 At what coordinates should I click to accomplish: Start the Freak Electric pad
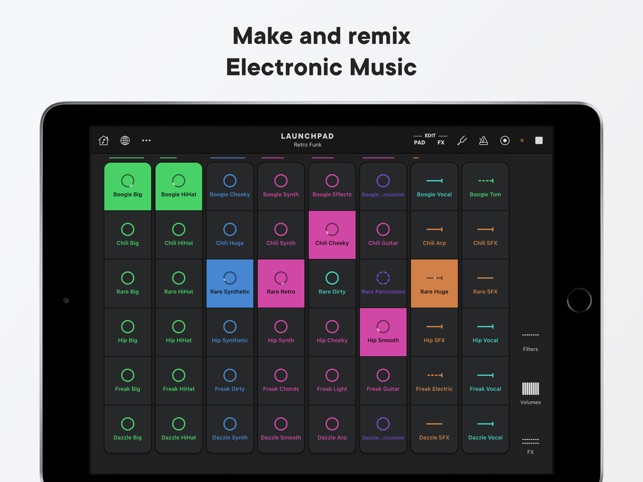434,381
